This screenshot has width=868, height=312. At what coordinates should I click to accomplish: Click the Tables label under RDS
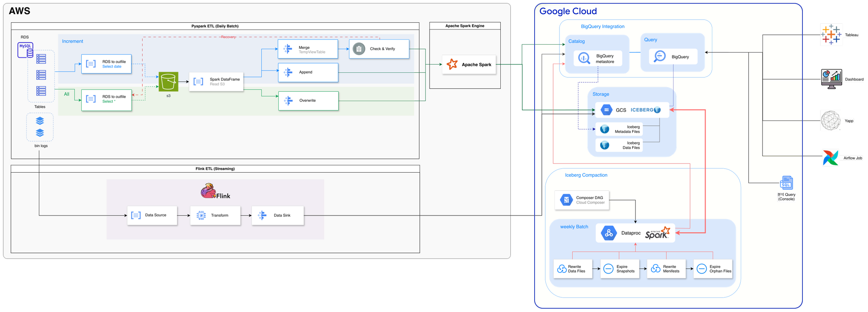point(40,107)
